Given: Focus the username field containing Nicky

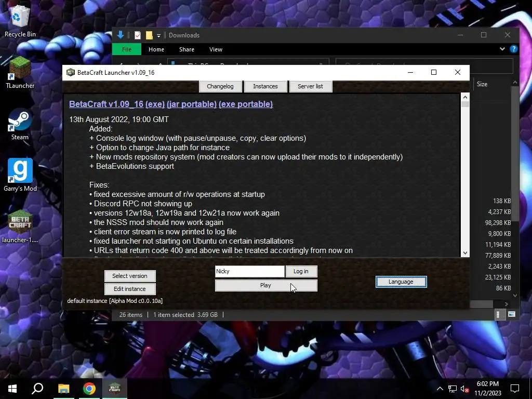Looking at the screenshot, I should point(249,271).
